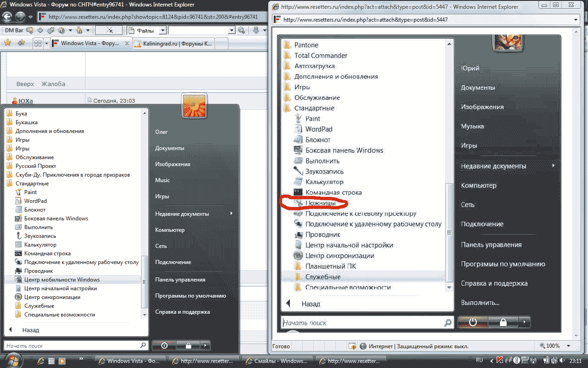Viewport: 588px width, 368px height.
Task: Click the DM Bar label button
Action: (x=14, y=30)
